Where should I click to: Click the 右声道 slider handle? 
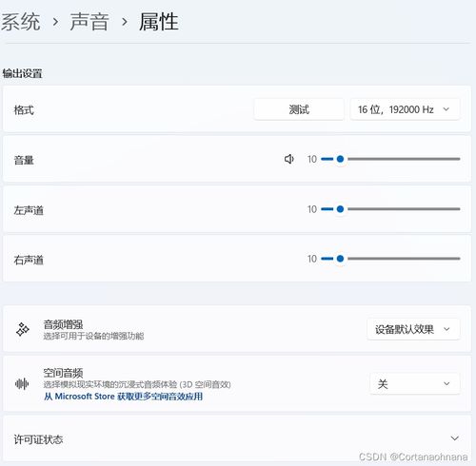pyautogui.click(x=340, y=259)
